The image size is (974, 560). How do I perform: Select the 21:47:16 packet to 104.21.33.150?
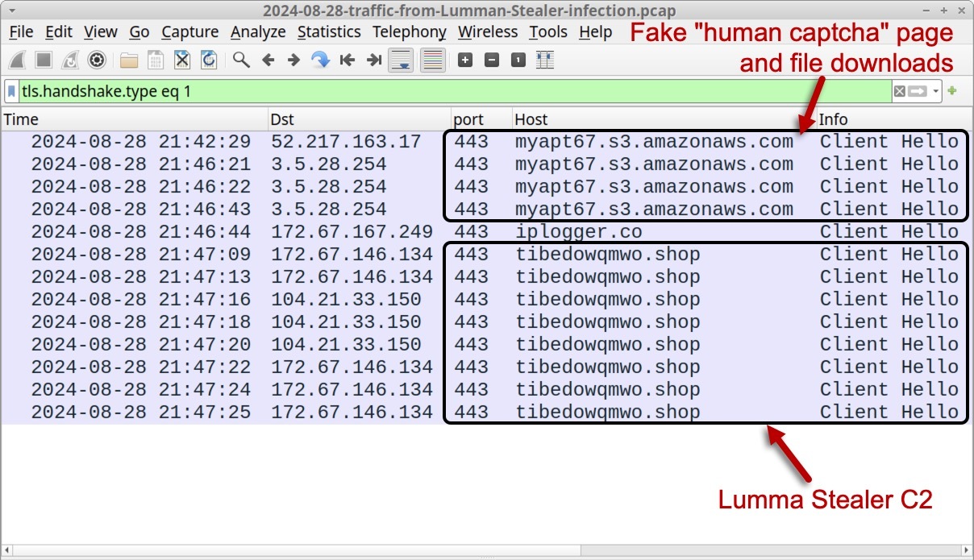tap(487, 300)
